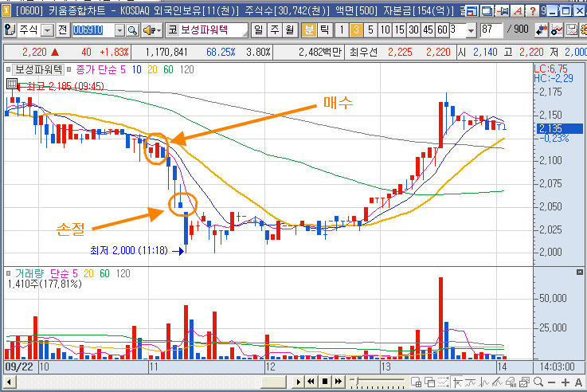587x392 pixels.
Task: Click the speaker alert icon in toolbar
Action: pos(149,30)
